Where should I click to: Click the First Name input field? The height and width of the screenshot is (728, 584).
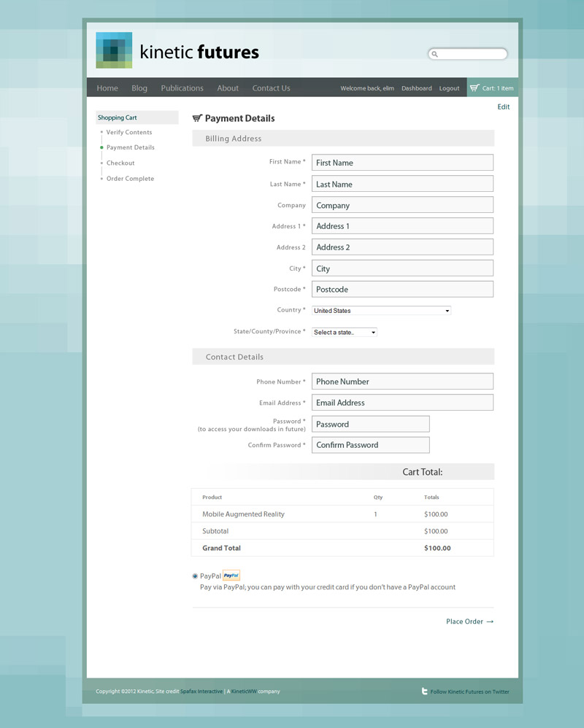click(402, 163)
